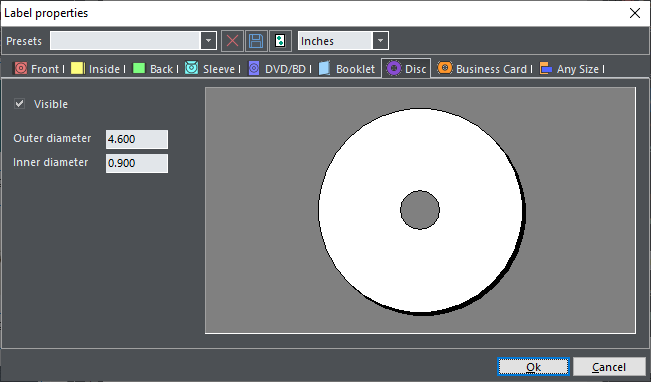
Task: Expand the Inches units dropdown arrow
Action: point(380,41)
